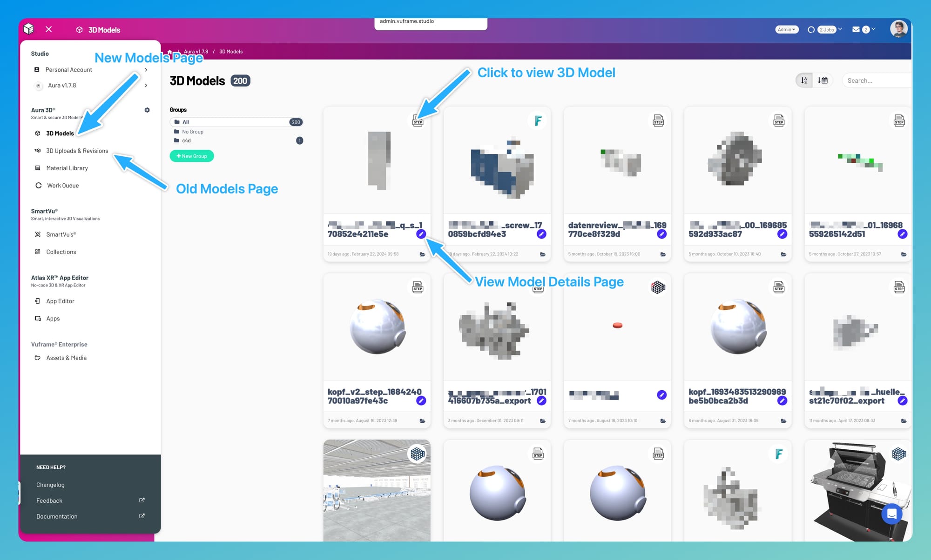
Task: Open the Admin role dropdown
Action: pyautogui.click(x=787, y=29)
